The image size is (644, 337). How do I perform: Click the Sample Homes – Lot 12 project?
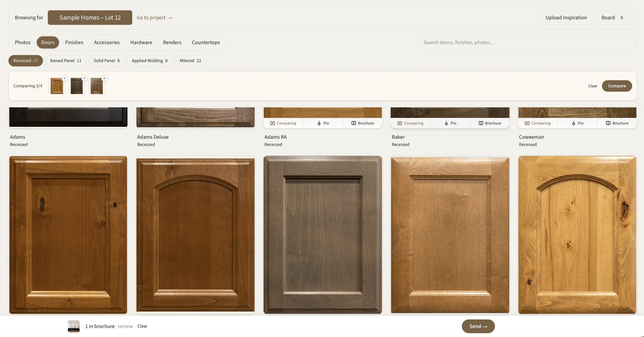(x=90, y=18)
